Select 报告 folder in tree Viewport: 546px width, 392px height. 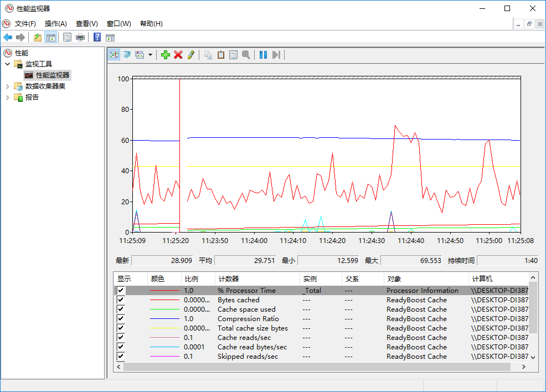(x=32, y=97)
